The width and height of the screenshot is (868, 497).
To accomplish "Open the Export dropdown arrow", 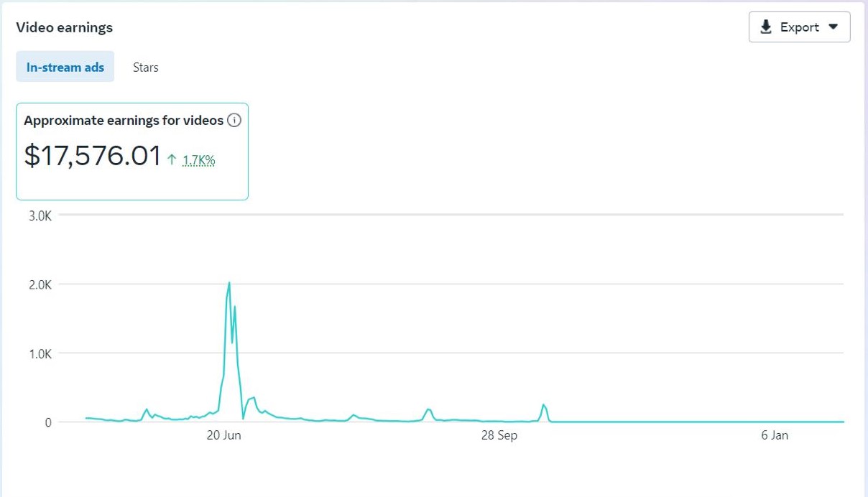I will click(834, 27).
